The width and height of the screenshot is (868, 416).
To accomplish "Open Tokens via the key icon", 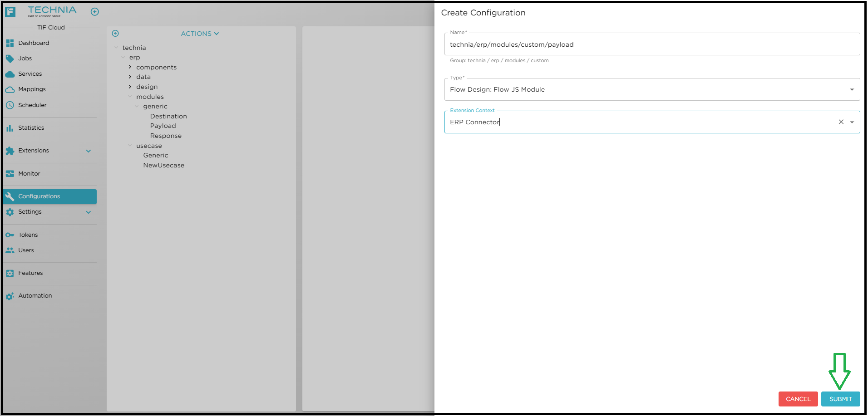I will pyautogui.click(x=10, y=235).
